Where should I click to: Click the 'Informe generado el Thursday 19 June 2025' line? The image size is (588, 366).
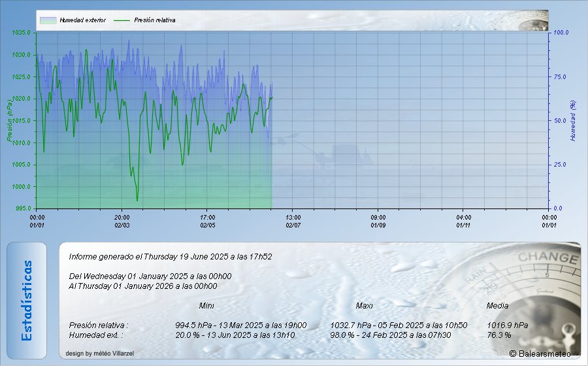click(171, 257)
